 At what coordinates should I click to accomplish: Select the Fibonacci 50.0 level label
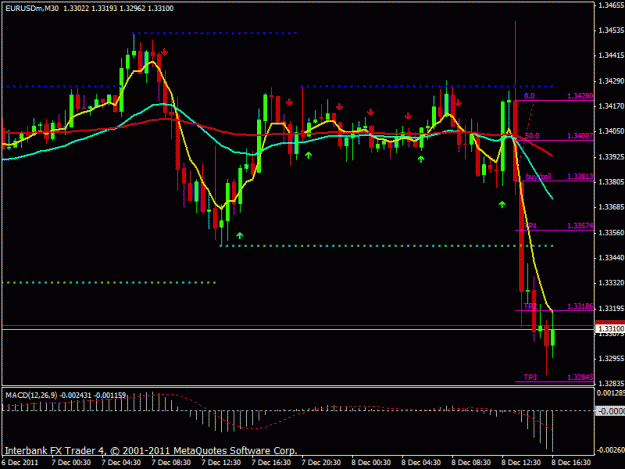click(x=532, y=136)
